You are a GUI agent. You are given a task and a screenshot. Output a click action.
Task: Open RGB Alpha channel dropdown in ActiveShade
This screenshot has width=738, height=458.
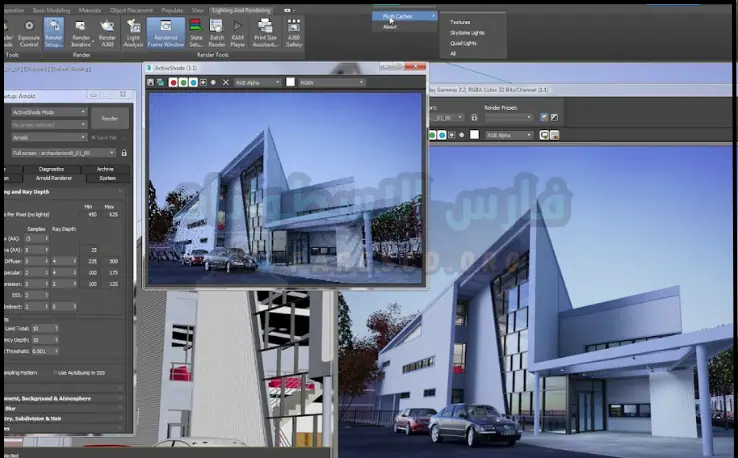258,81
